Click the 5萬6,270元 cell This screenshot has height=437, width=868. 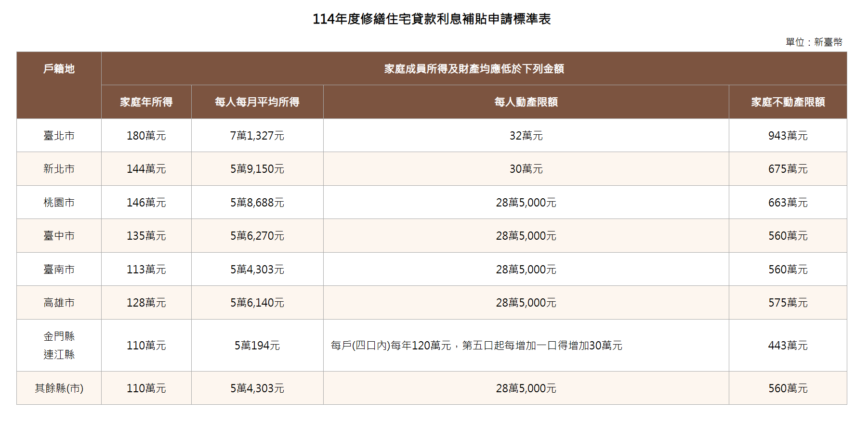tap(257, 236)
